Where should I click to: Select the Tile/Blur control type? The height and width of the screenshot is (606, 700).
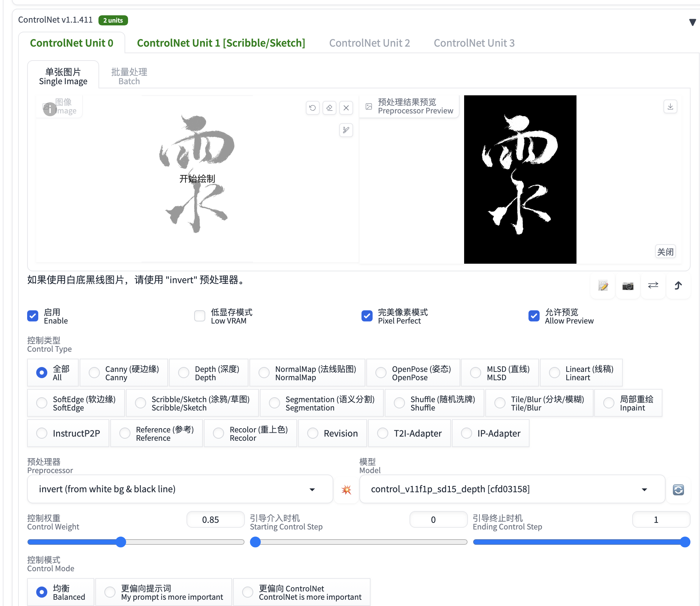(539, 403)
